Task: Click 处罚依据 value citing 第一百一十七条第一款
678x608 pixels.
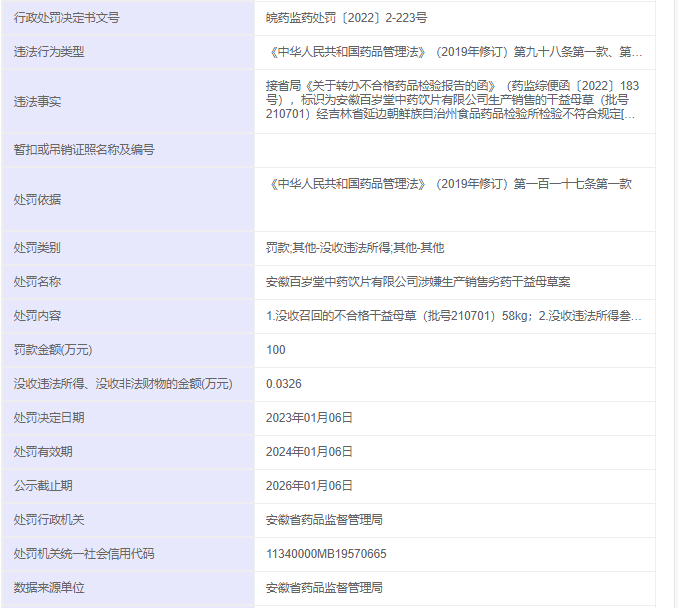Action: (x=449, y=184)
